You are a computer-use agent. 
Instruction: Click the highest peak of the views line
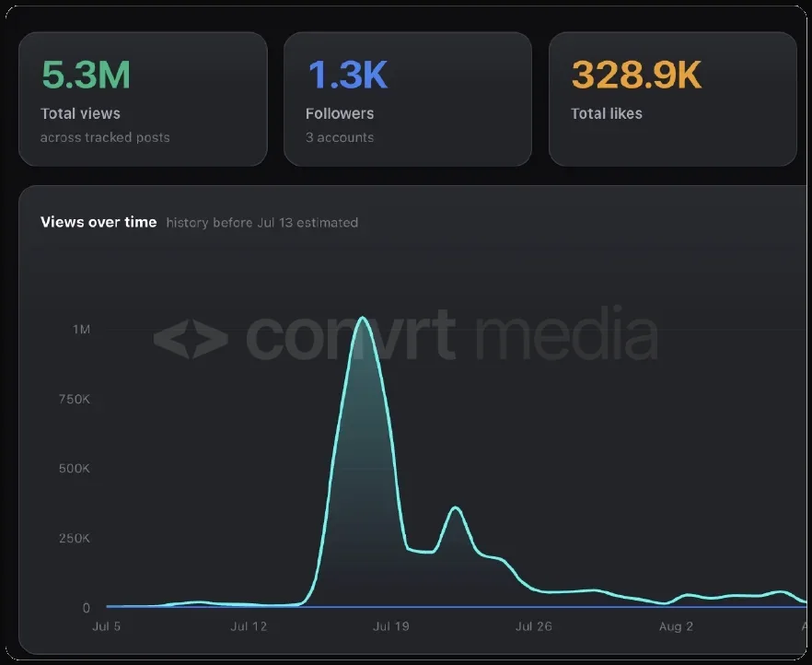click(x=363, y=318)
